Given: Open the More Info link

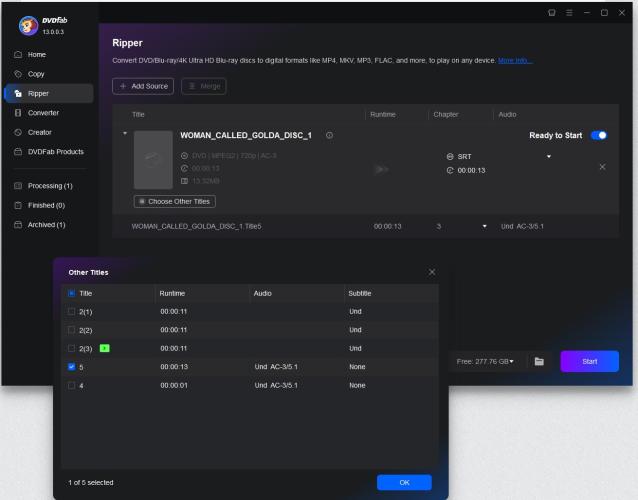Looking at the screenshot, I should (x=515, y=61).
